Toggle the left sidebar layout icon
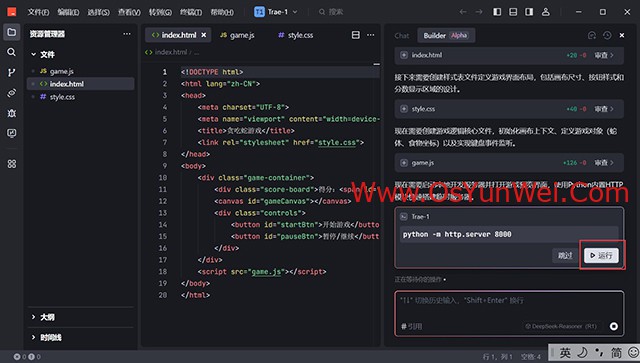This screenshot has width=640, height=363. pyautogui.click(x=497, y=12)
